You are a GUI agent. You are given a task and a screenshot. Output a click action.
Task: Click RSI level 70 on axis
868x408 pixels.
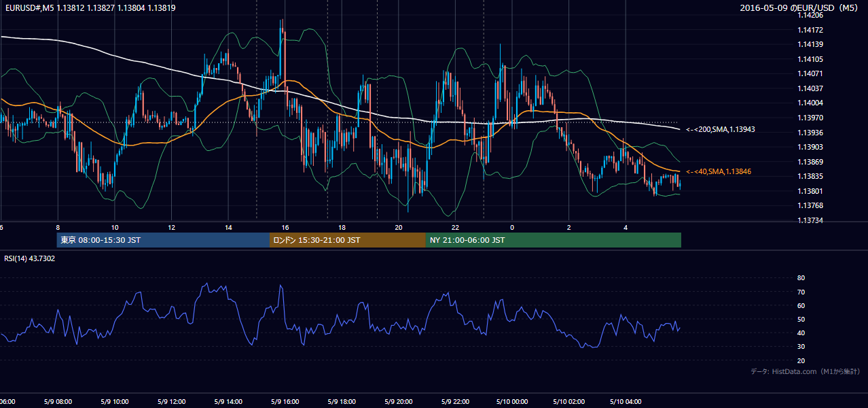[801, 292]
